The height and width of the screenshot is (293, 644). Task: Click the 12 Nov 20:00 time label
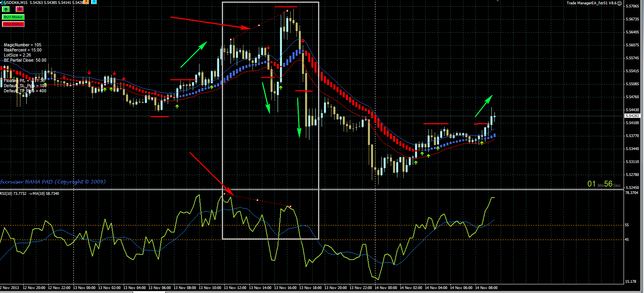pyautogui.click(x=34, y=288)
